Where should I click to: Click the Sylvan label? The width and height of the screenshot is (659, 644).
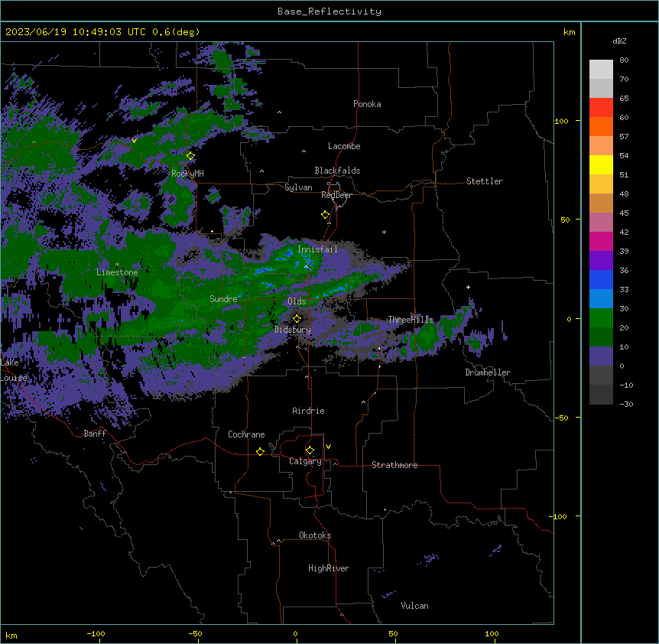(x=298, y=187)
